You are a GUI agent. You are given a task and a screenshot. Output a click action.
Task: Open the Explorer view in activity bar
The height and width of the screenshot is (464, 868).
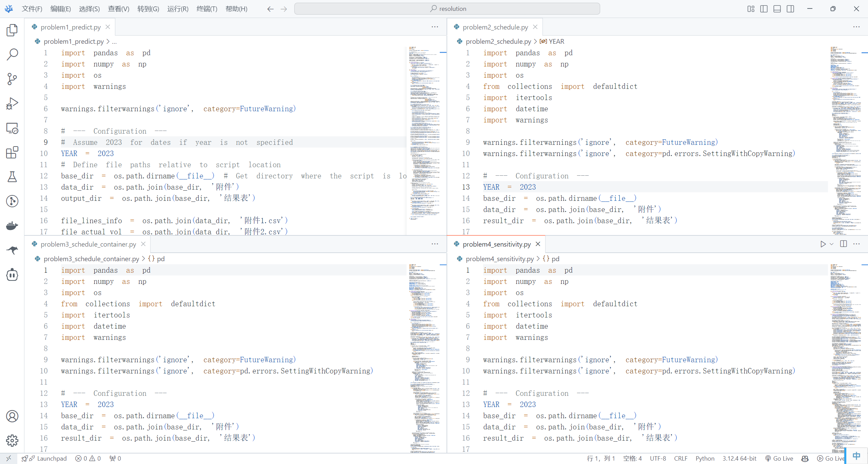12,30
